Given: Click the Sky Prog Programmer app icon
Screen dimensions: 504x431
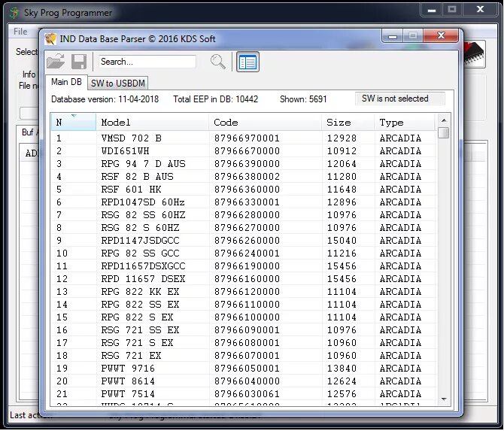Looking at the screenshot, I should [x=14, y=13].
